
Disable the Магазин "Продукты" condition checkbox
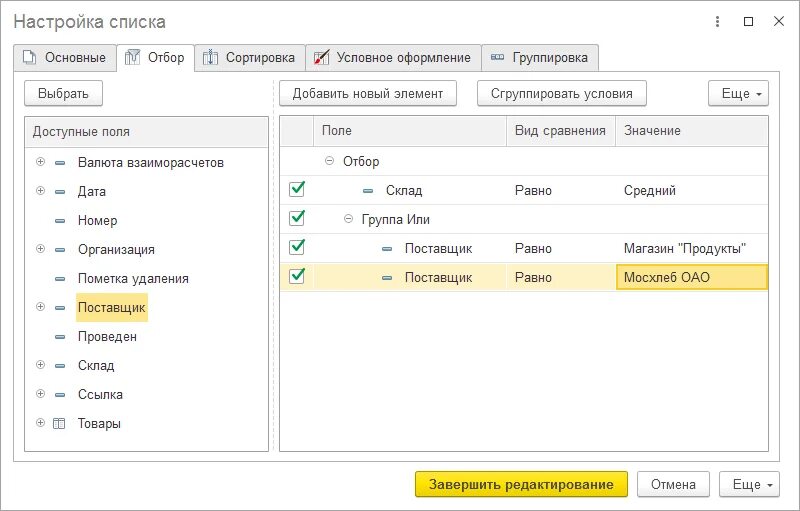pos(296,247)
